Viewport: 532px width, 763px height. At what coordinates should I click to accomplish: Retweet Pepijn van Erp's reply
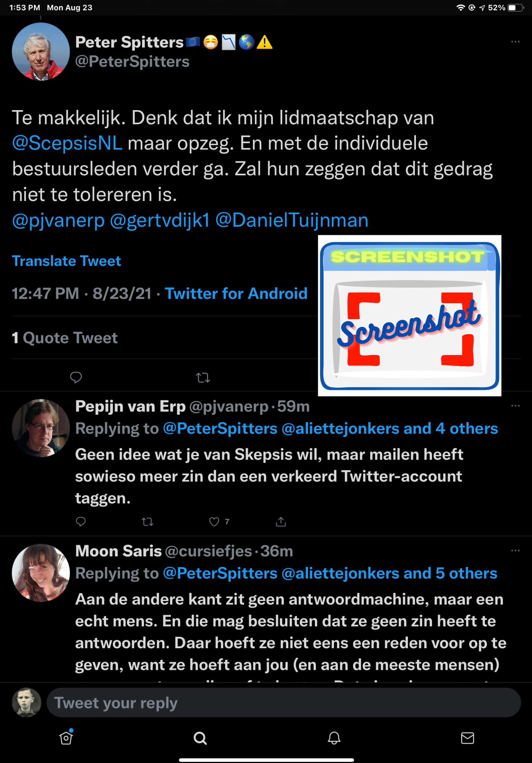coord(147,522)
